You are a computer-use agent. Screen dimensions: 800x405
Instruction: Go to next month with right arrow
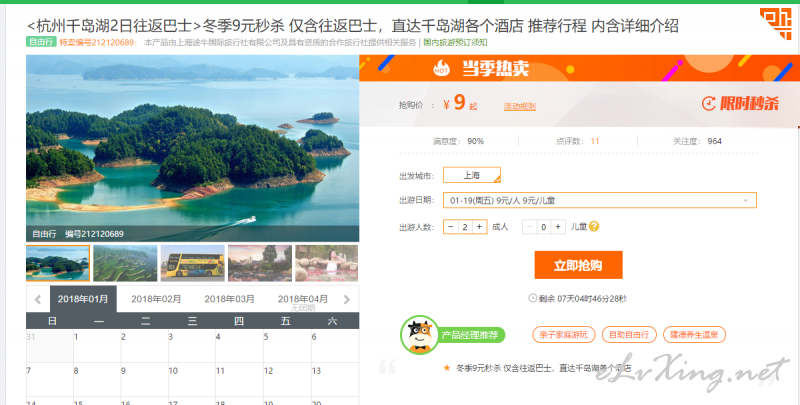pyautogui.click(x=347, y=299)
